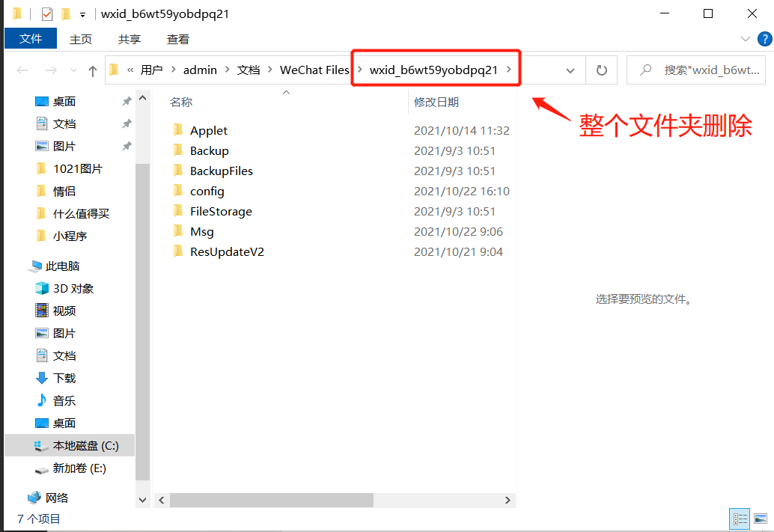
Task: Click the Properties checkmark quick access icon
Action: click(47, 13)
